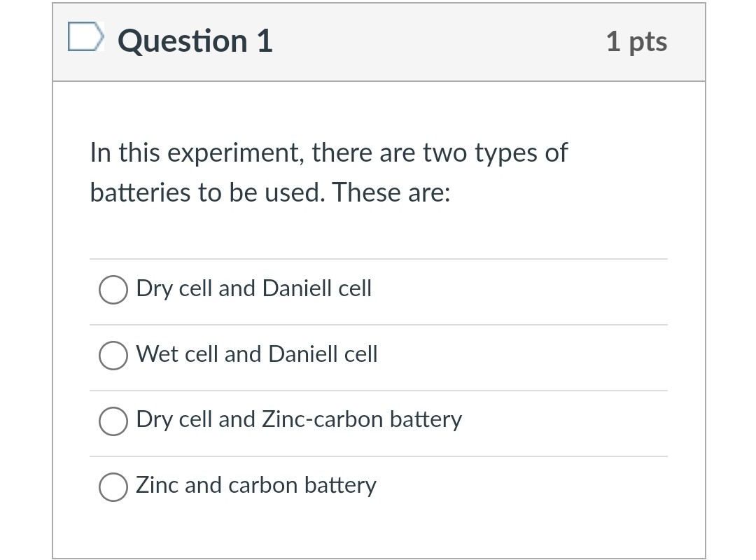Click the Question 1 heading text

(x=195, y=41)
